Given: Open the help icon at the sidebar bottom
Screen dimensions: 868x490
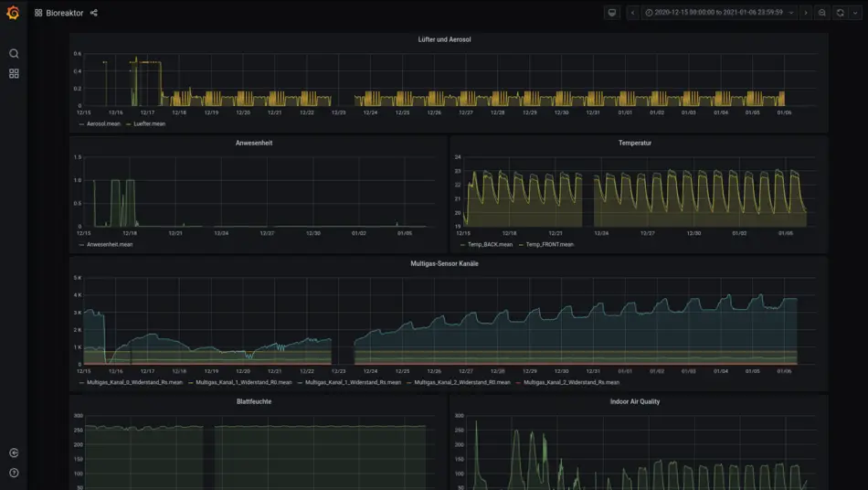Looking at the screenshot, I should [x=14, y=473].
